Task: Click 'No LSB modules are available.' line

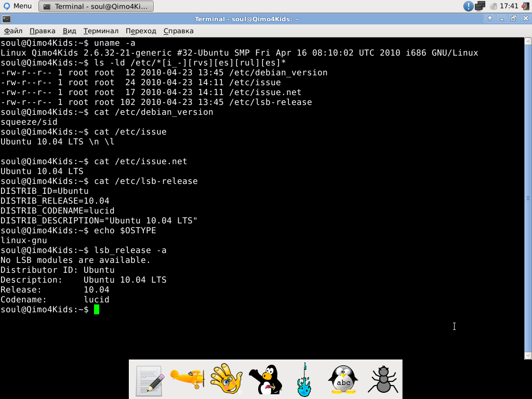Action: (x=75, y=260)
